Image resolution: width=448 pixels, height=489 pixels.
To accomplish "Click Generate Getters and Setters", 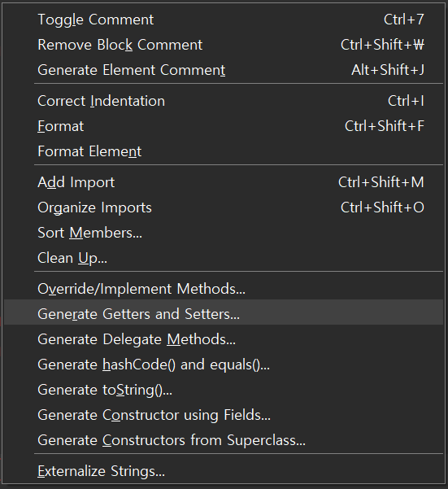I will [224, 312].
